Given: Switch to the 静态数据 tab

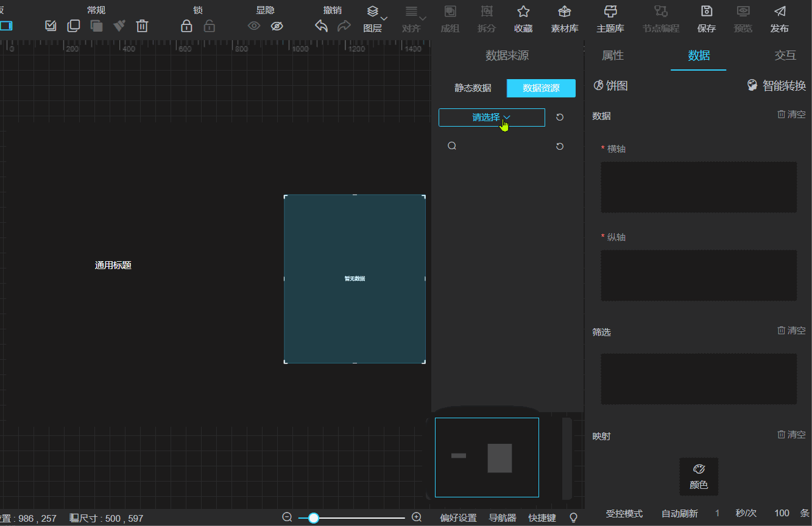Looking at the screenshot, I should (x=473, y=88).
